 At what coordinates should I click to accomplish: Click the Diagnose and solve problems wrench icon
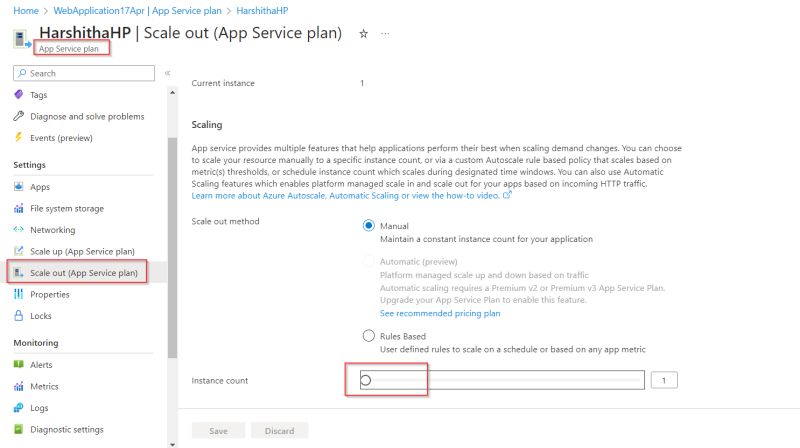click(x=19, y=116)
